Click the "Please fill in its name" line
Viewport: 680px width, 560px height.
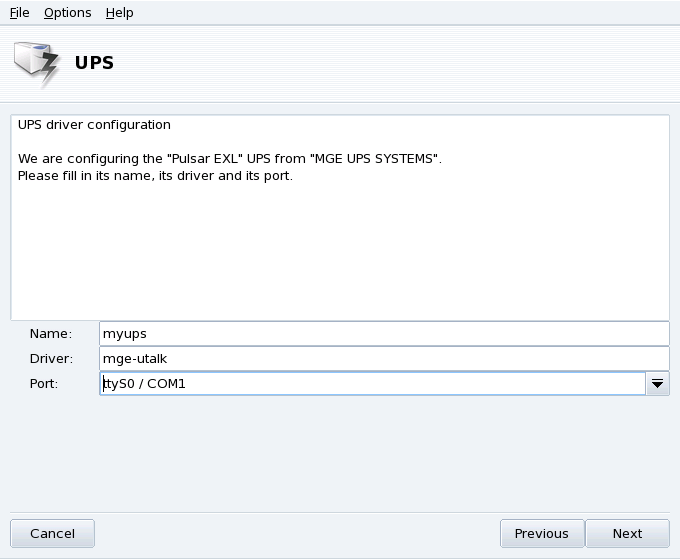[154, 176]
